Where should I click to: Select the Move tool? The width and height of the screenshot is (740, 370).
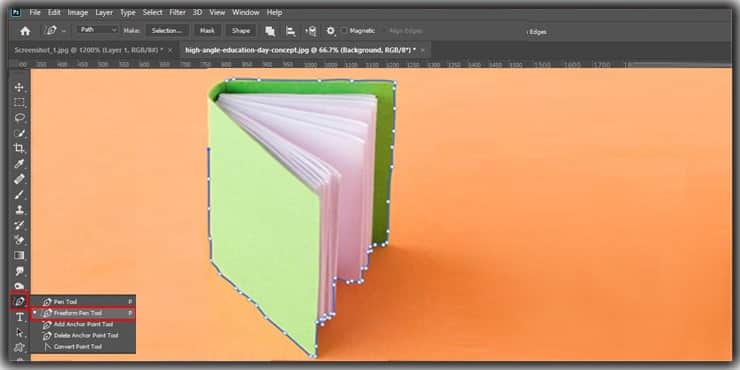[x=19, y=87]
